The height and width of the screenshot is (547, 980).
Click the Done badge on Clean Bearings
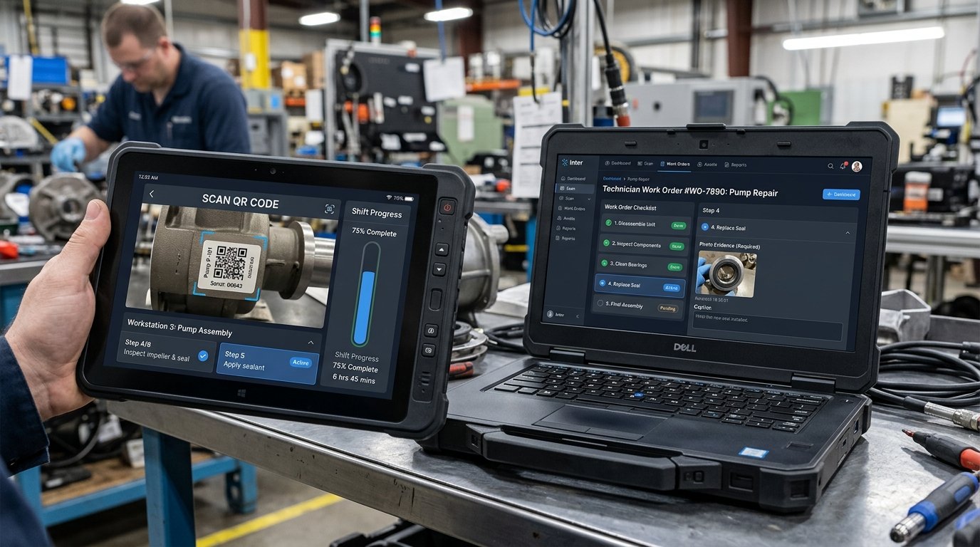674,267
